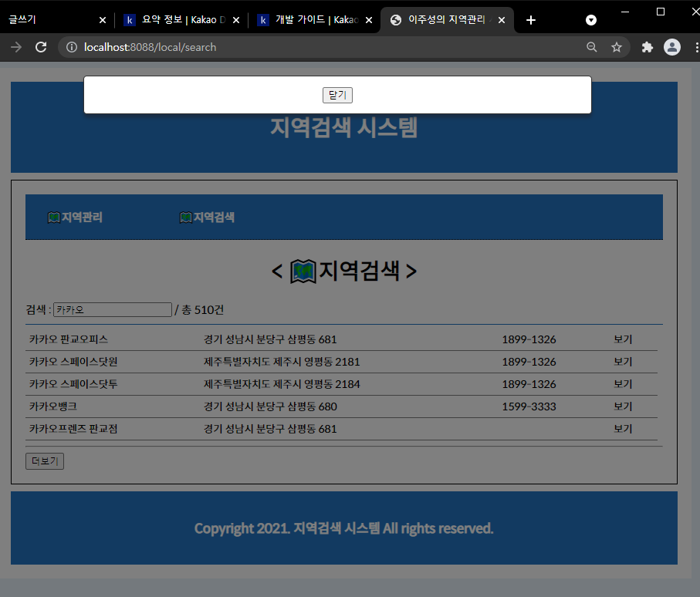Screen dimensions: 700x597
Task: Click the 카카오뱅크 name
Action: [x=53, y=406]
